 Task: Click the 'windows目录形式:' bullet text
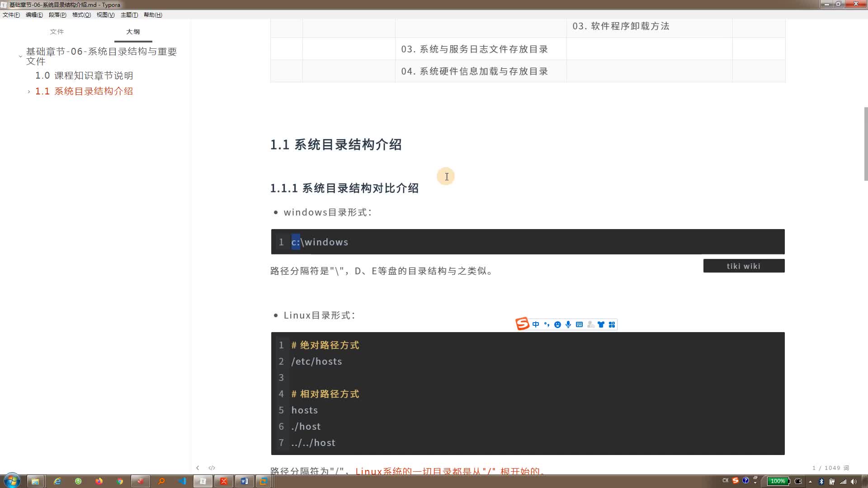(x=328, y=212)
